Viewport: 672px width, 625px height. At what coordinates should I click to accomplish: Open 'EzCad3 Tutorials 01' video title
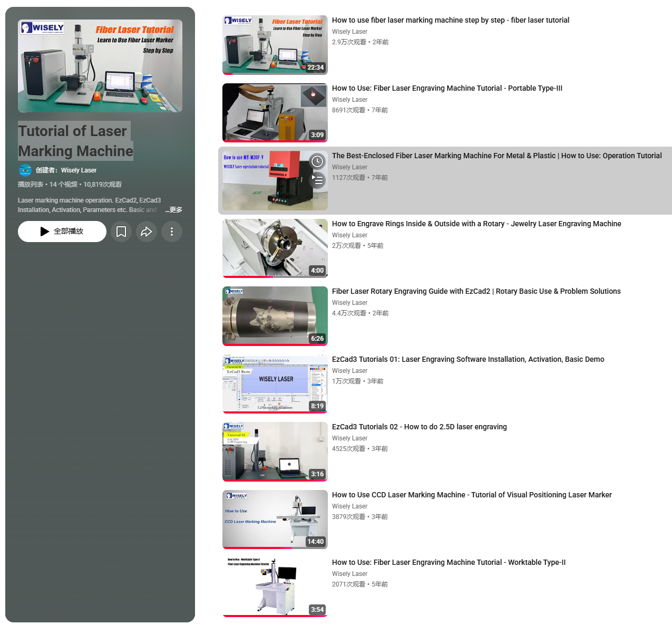(468, 359)
